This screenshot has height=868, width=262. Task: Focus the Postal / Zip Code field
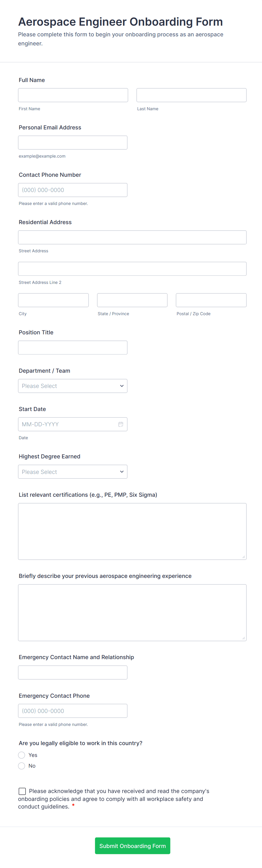click(x=211, y=300)
